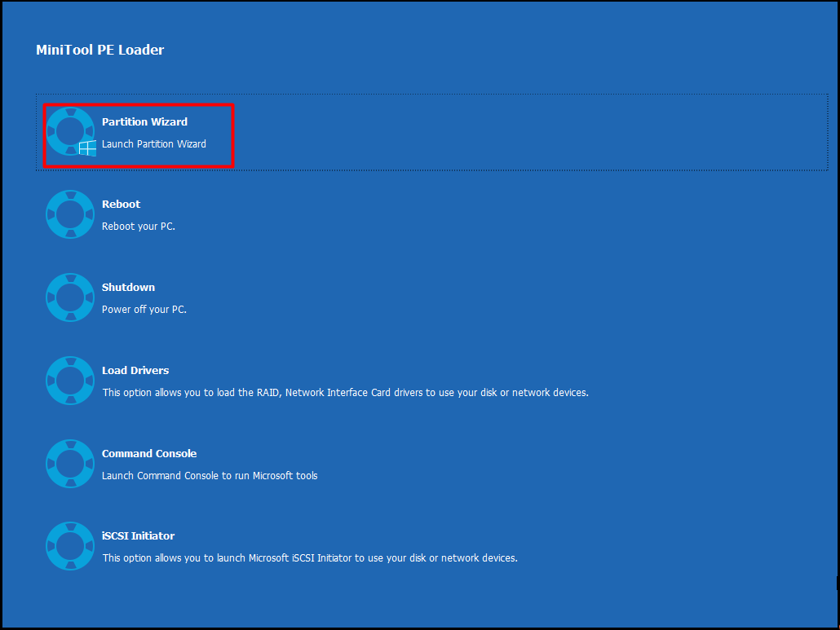Click the Shutdown lifebuoy icon

coord(70,297)
